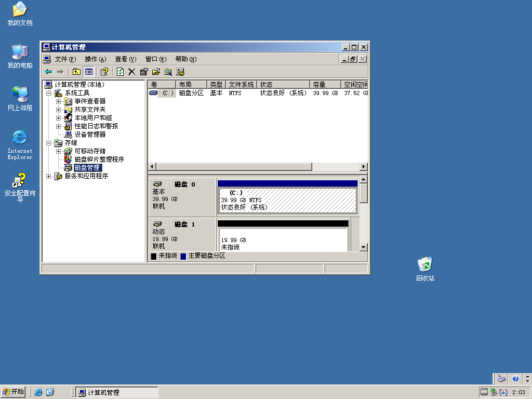Open 回收站 desktop icon
Viewport: 532px width, 399px height.
(425, 270)
